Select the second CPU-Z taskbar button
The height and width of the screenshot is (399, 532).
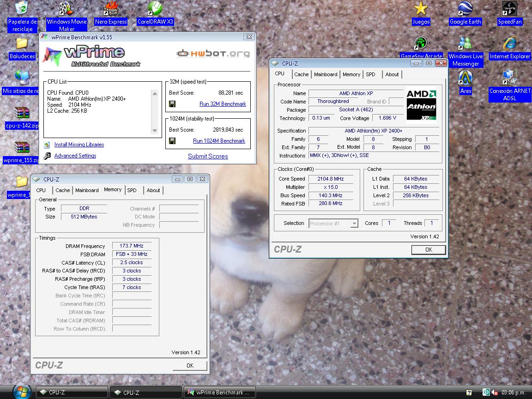coord(146,392)
